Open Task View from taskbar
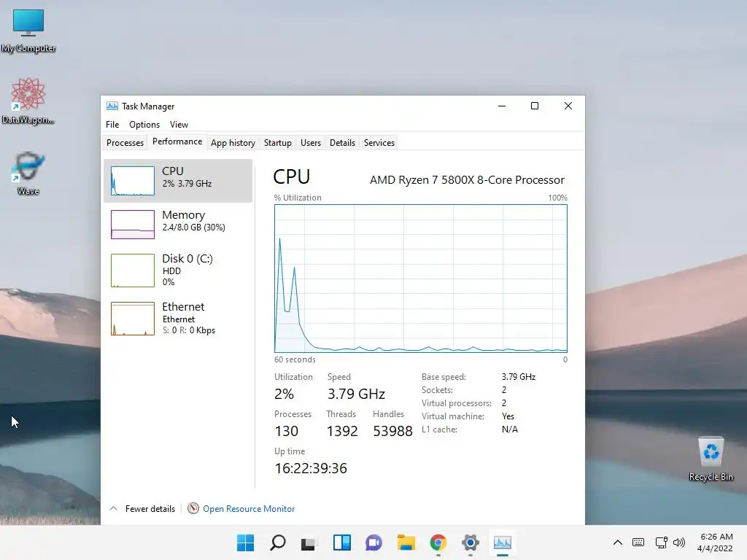 tap(308, 542)
